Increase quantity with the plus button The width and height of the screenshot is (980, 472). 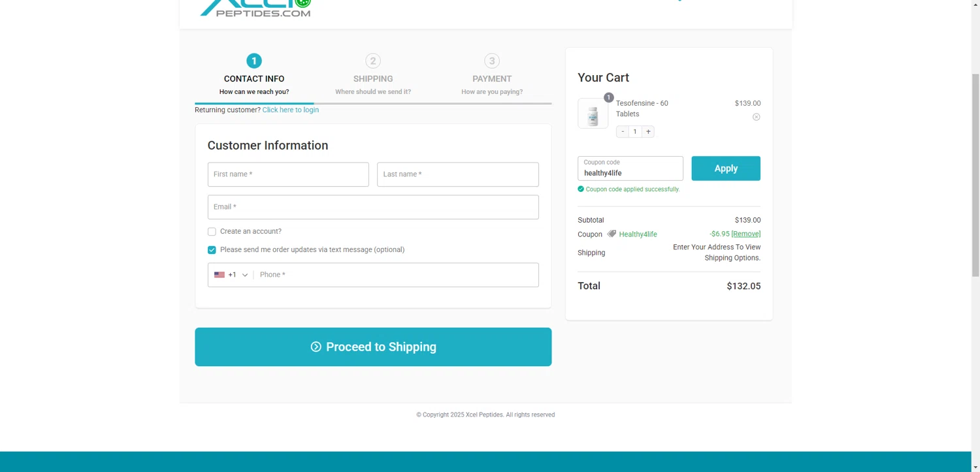[648, 131]
